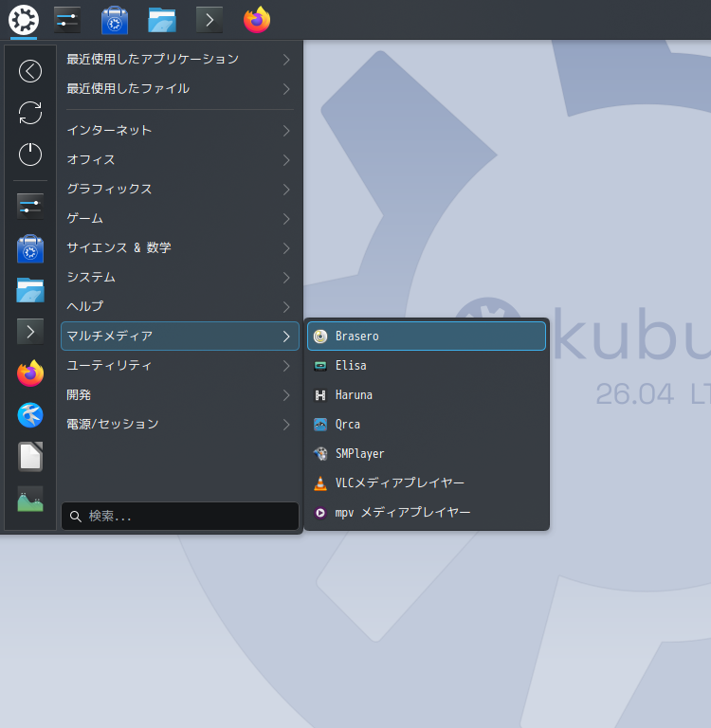Expand ゲーム submenu arrow
This screenshot has height=728, width=711.
pos(286,219)
